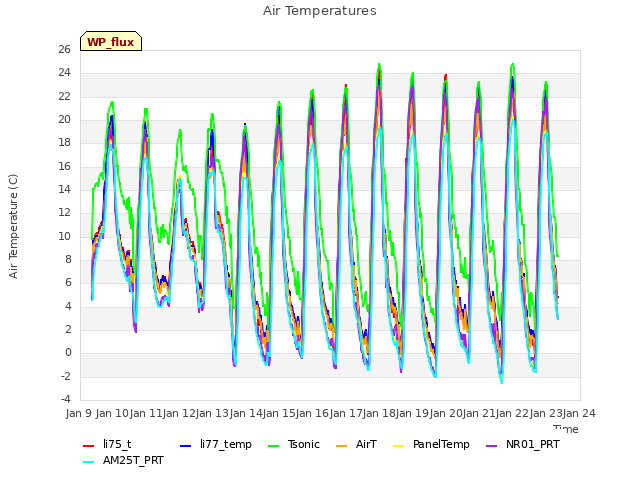This screenshot has height=480, width=640.
Task: Click the WP_flux label badge
Action: [x=111, y=41]
